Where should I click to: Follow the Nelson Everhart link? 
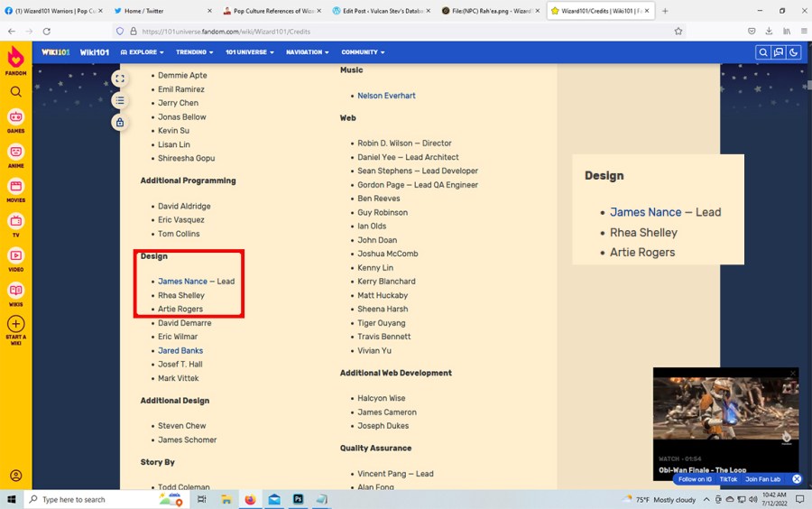click(x=386, y=96)
